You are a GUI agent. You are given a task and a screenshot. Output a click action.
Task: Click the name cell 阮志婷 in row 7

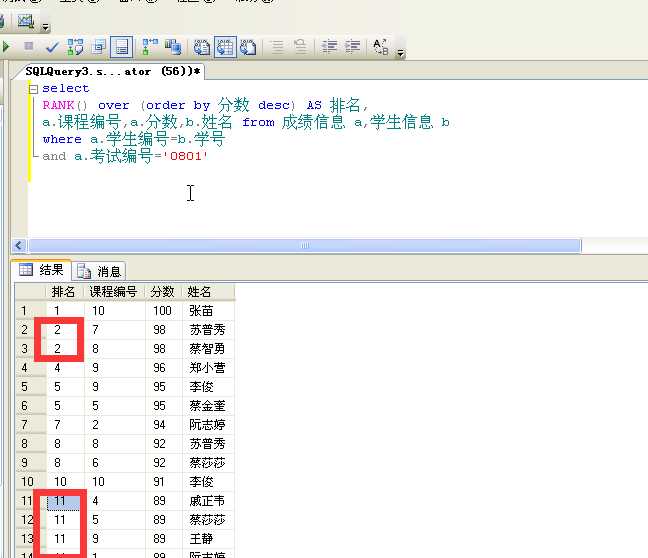coord(208,424)
